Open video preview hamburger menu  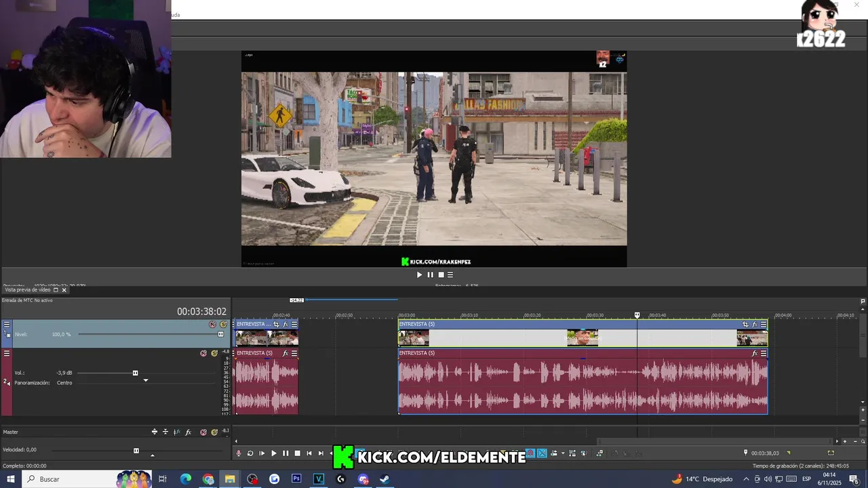pos(450,274)
